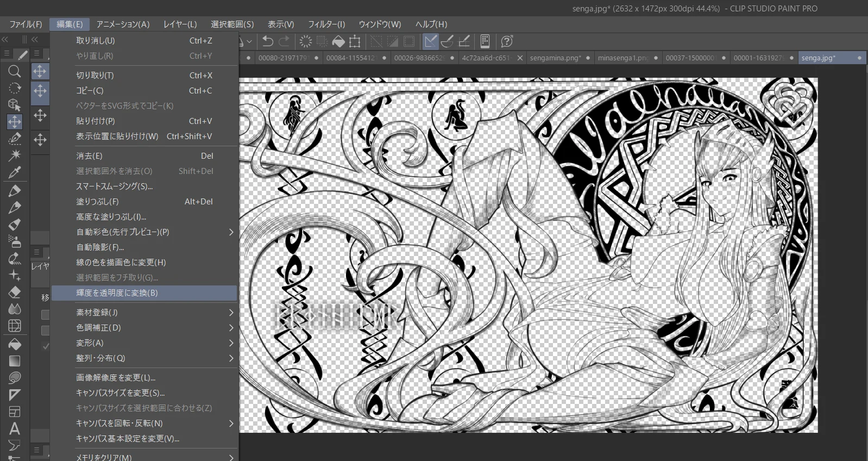
Task: Expand the 自動彩色(先行プレビュー) submenu
Action: click(231, 232)
